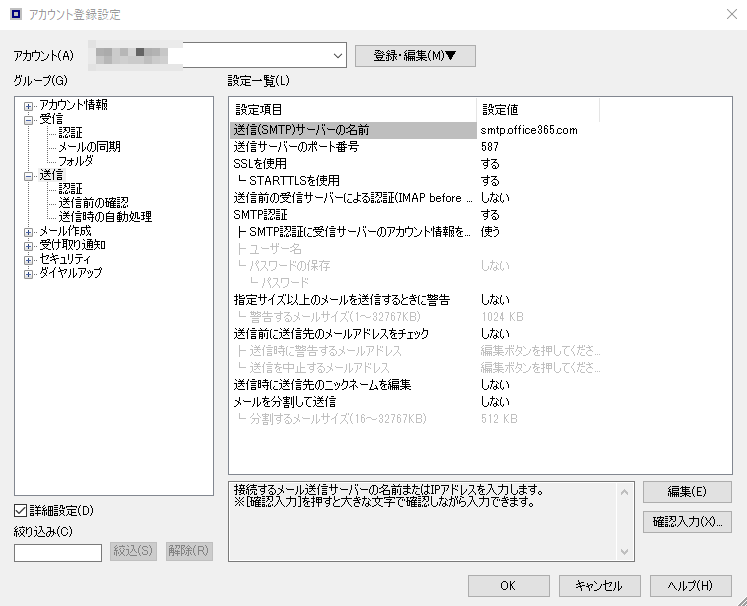747x606 pixels.
Task: Collapse the 送信 tree node
Action: click(x=29, y=176)
